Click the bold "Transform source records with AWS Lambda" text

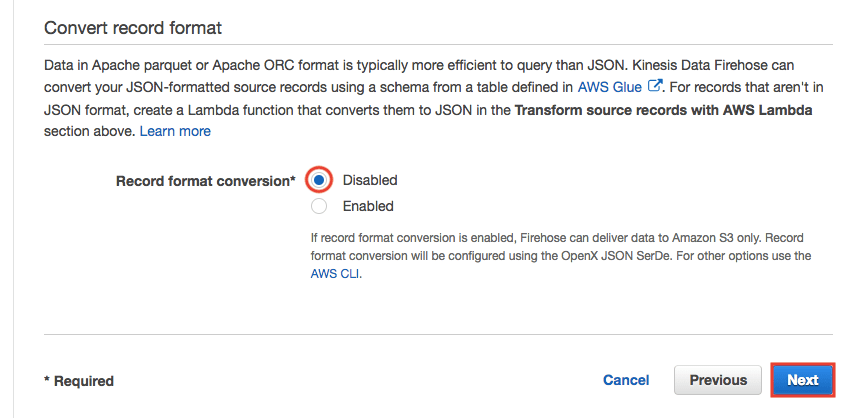coord(662,109)
